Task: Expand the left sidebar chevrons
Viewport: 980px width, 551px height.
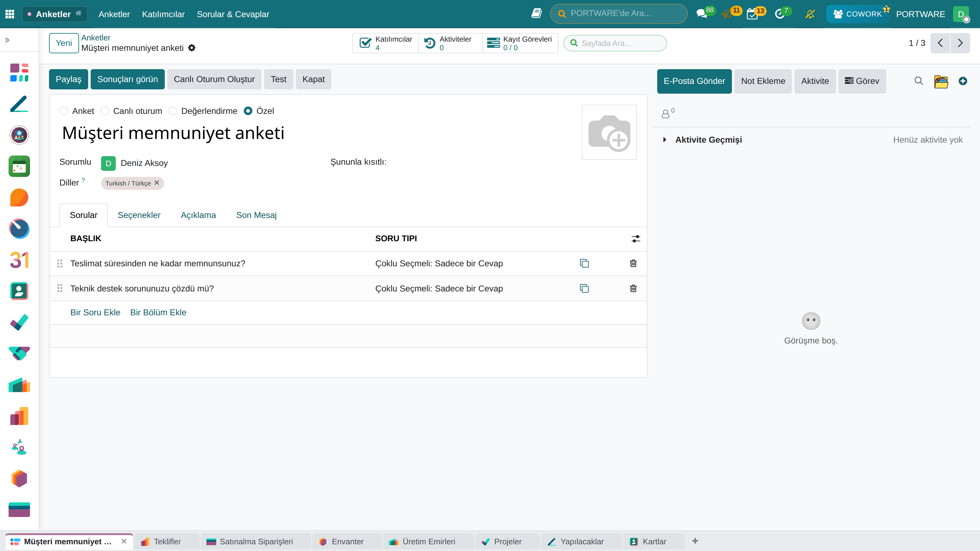Action: point(7,40)
